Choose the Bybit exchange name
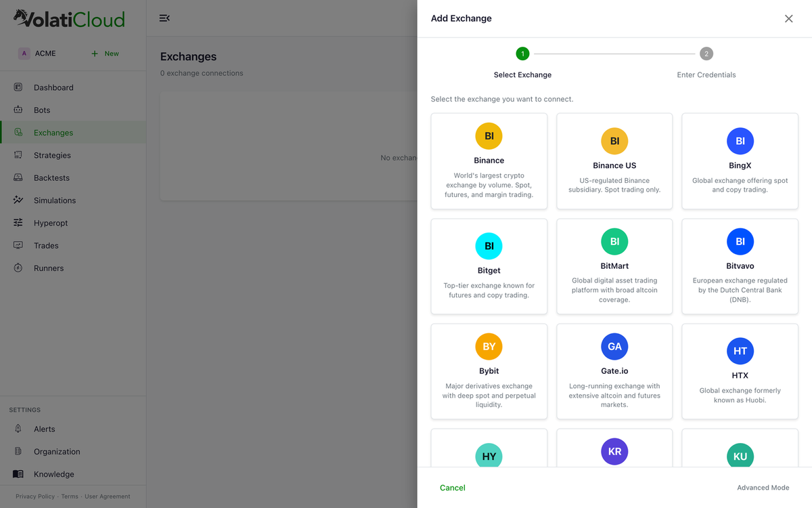This screenshot has width=812, height=508. [489, 371]
